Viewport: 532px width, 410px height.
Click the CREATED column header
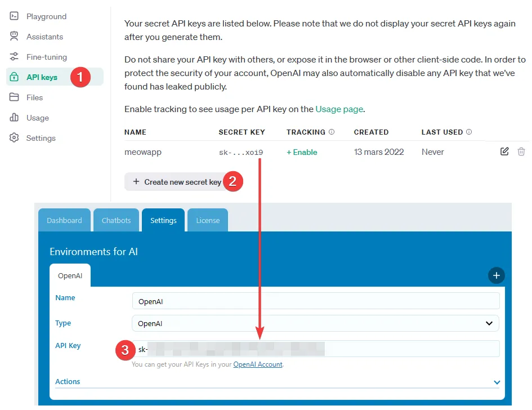point(371,132)
